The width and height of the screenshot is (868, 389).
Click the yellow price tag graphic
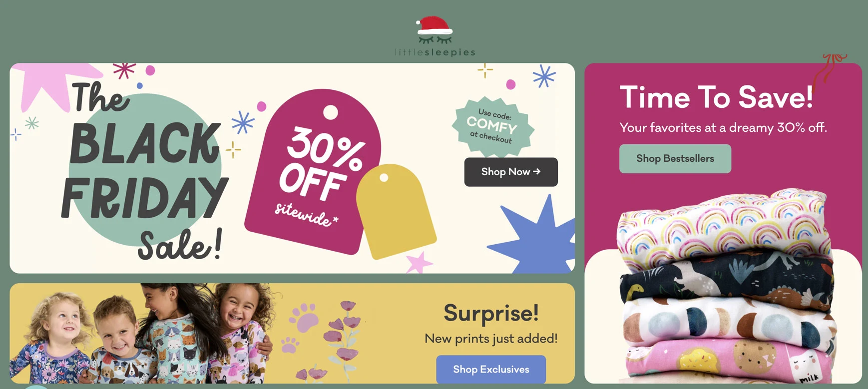coord(396,210)
